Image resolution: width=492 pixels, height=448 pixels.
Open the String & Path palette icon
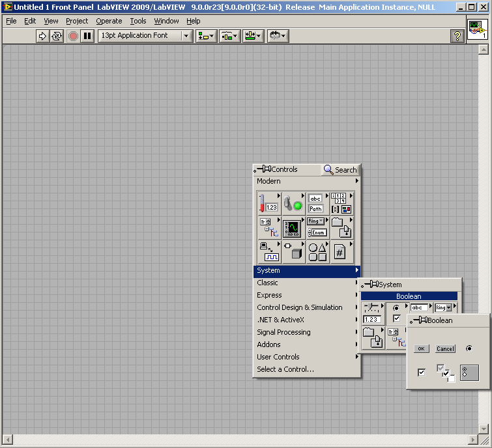317,203
